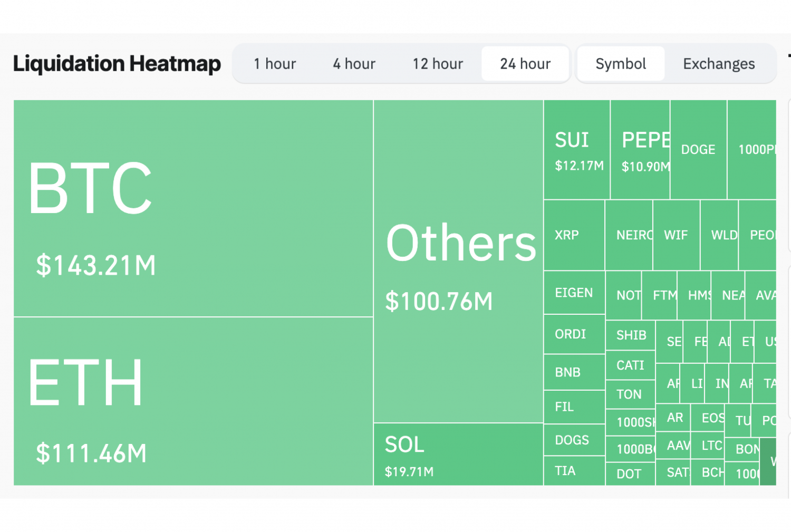Screen dimensions: 791x532
Task: Select the TIA heatmap tile
Action: pos(574,471)
